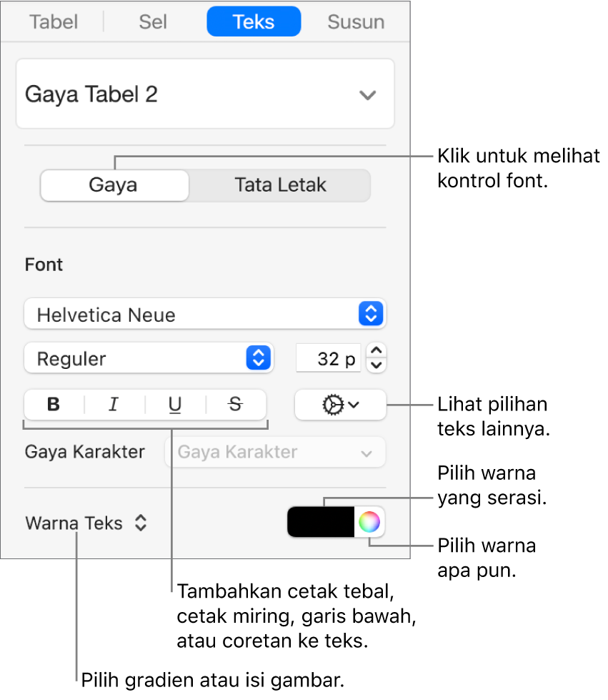Select the Teks tab
Image resolution: width=608 pixels, height=700 pixels.
pyautogui.click(x=254, y=21)
